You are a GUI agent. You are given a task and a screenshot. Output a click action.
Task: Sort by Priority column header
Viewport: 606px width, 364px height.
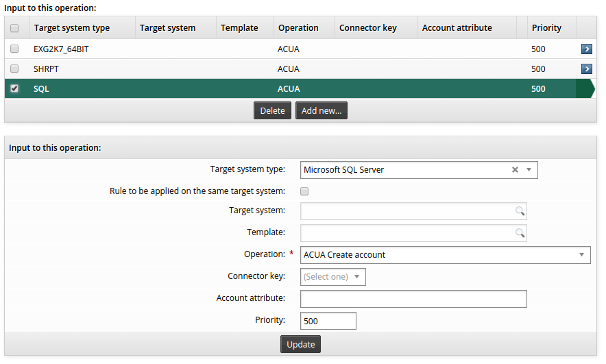tap(546, 28)
